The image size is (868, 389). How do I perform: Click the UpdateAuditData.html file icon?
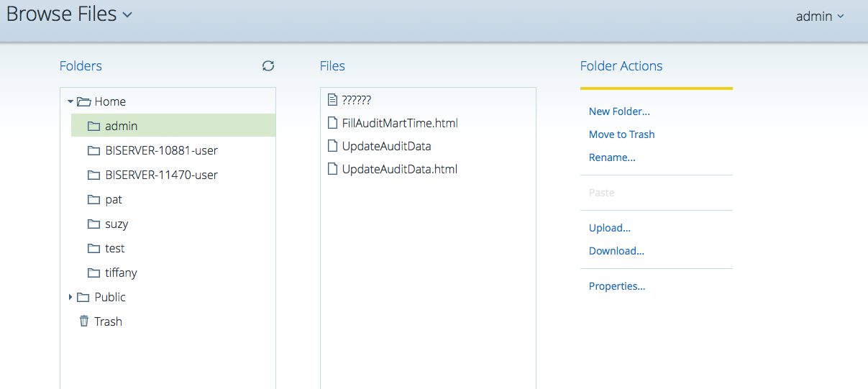(x=332, y=169)
